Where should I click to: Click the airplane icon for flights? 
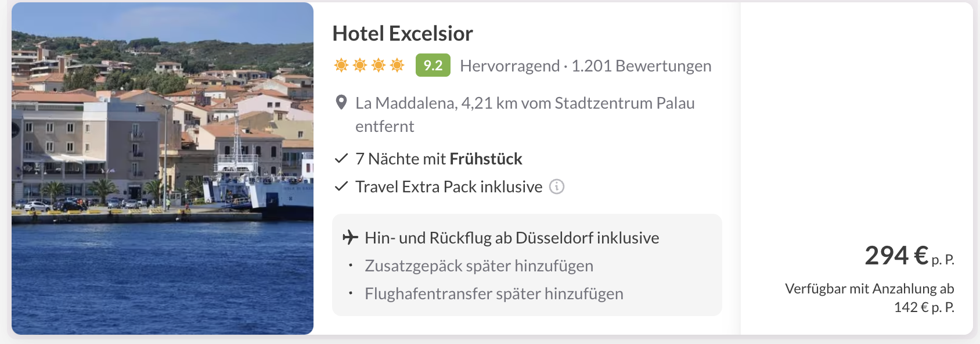(x=350, y=237)
